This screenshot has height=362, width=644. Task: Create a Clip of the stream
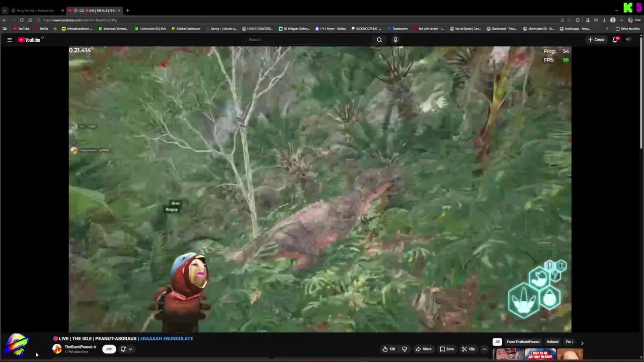468,349
